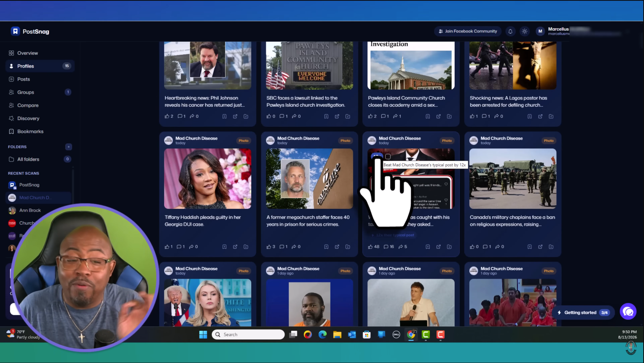Bookmark the Phil Johnson cancer post
Image resolution: width=644 pixels, height=363 pixels.
[224, 116]
